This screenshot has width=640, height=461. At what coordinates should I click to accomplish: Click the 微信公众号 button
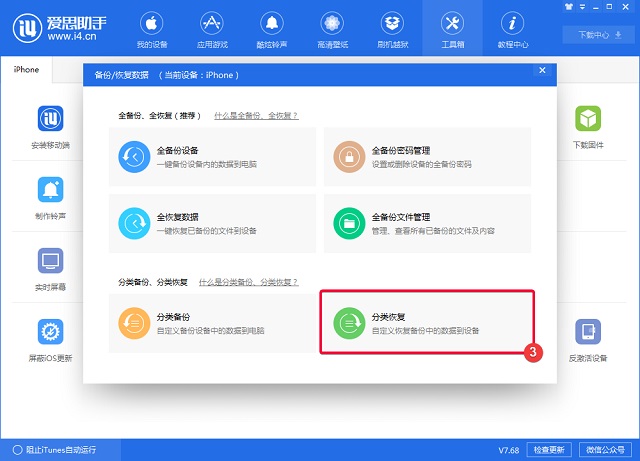605,450
